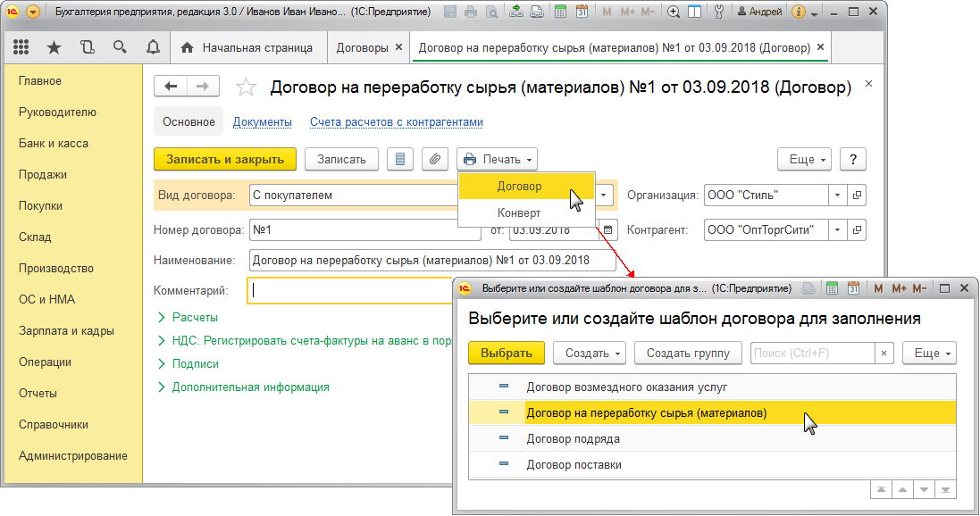Click calendar icon in main title bar
Viewport: 980px width, 516px height.
[x=582, y=12]
